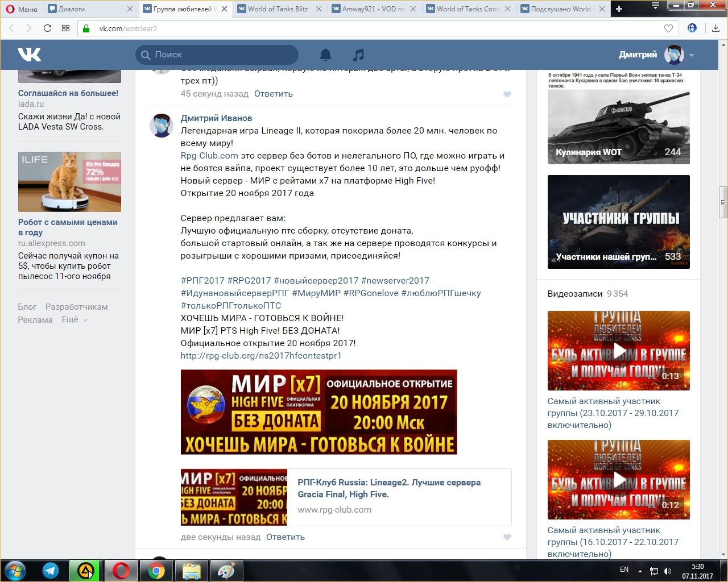Image resolution: width=728 pixels, height=582 pixels.
Task: Click the Windows Start button
Action: click(x=15, y=571)
